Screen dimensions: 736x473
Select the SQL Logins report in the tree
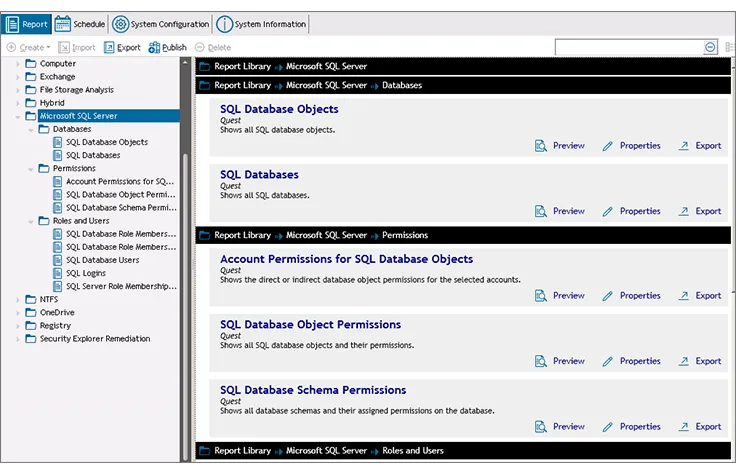(86, 273)
